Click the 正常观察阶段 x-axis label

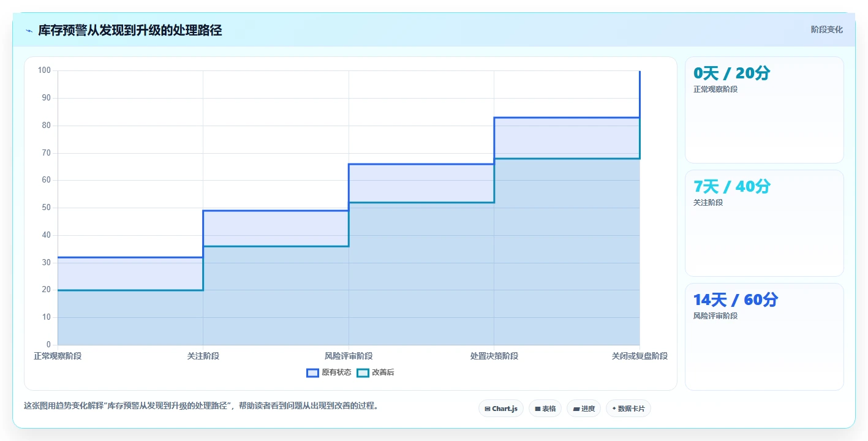(58, 356)
